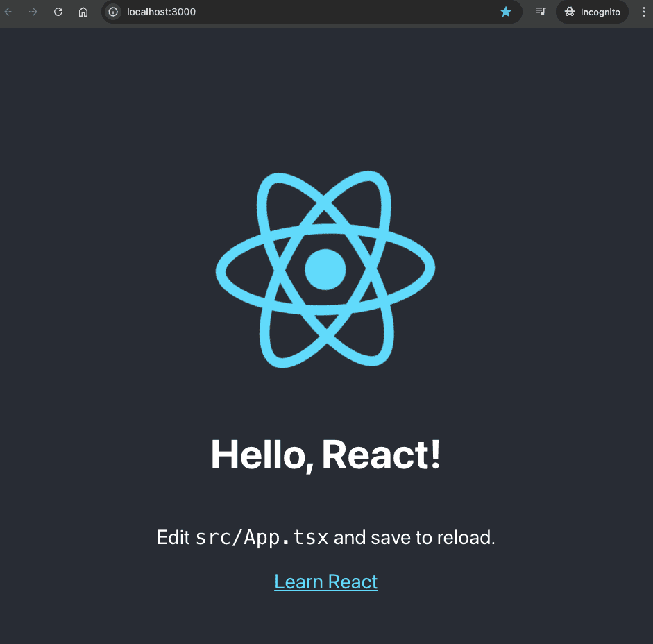This screenshot has width=653, height=644.
Task: Click the browser forward arrow
Action: click(33, 12)
